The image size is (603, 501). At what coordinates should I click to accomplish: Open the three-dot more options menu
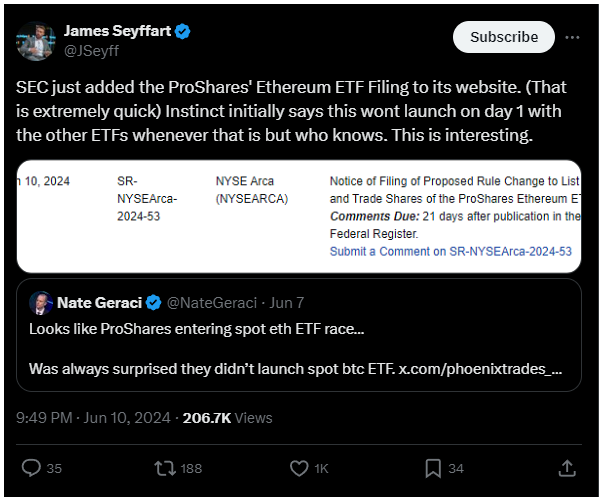tap(572, 37)
